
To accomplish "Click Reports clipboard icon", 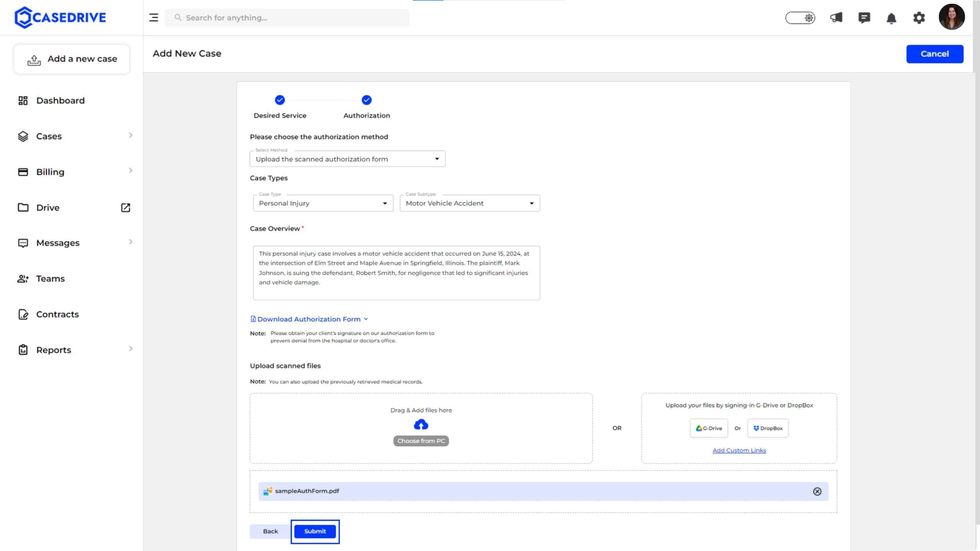I will click(x=23, y=350).
